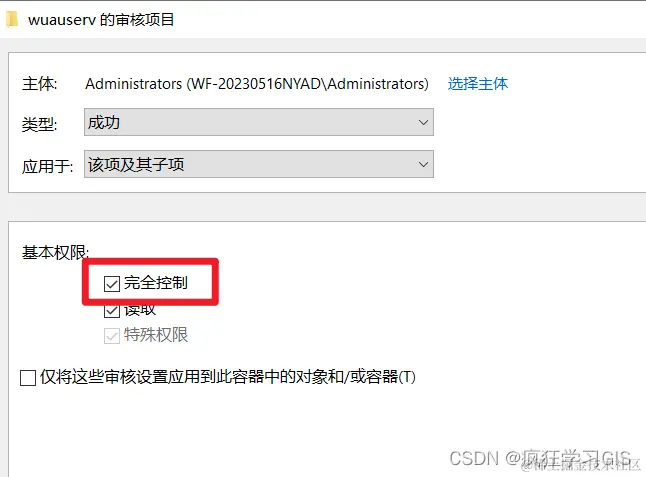Click the chevron arrow of the 类型 combo box
This screenshot has width=646, height=477.
[x=423, y=122]
